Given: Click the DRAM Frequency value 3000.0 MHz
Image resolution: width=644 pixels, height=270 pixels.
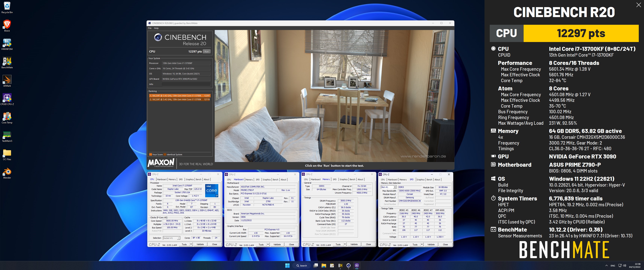Looking at the screenshot, I should (346, 201).
